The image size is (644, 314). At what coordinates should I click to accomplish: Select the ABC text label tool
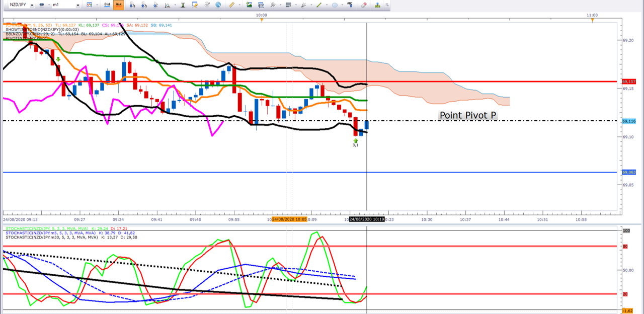point(350,5)
